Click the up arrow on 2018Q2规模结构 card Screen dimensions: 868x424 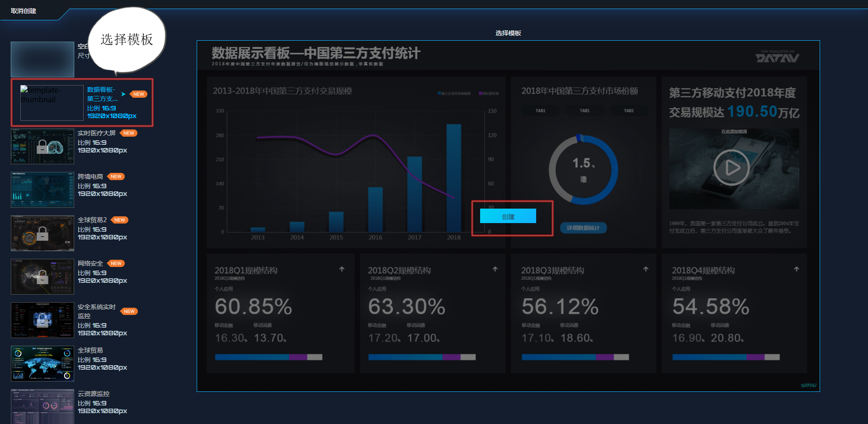pos(495,269)
